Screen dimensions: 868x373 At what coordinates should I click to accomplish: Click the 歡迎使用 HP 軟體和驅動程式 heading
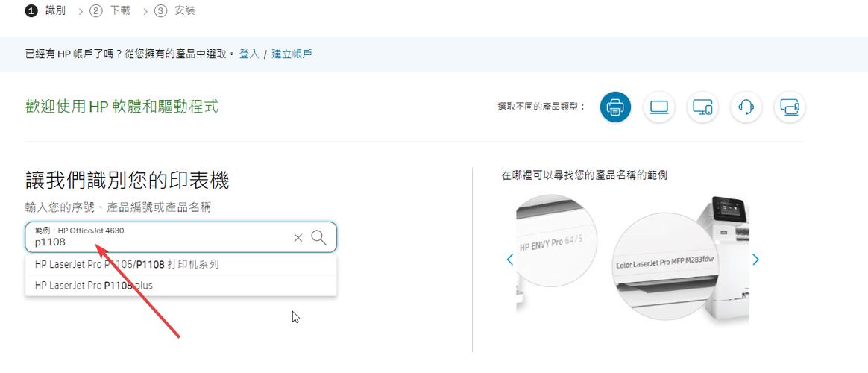coord(122,106)
